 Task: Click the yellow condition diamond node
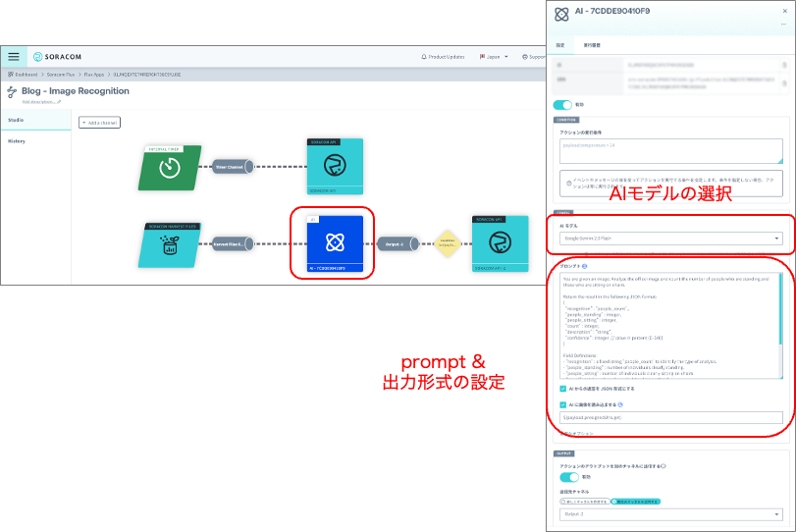pos(448,243)
